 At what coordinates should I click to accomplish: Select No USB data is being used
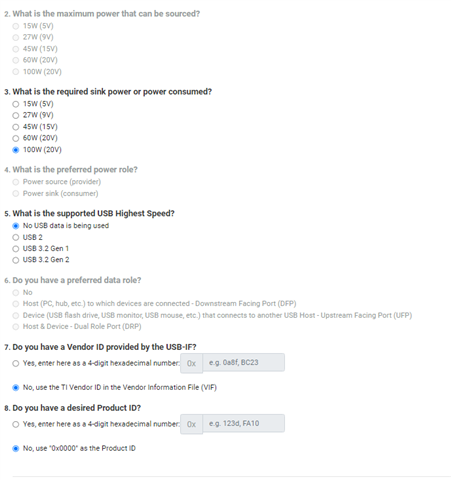[x=16, y=226]
